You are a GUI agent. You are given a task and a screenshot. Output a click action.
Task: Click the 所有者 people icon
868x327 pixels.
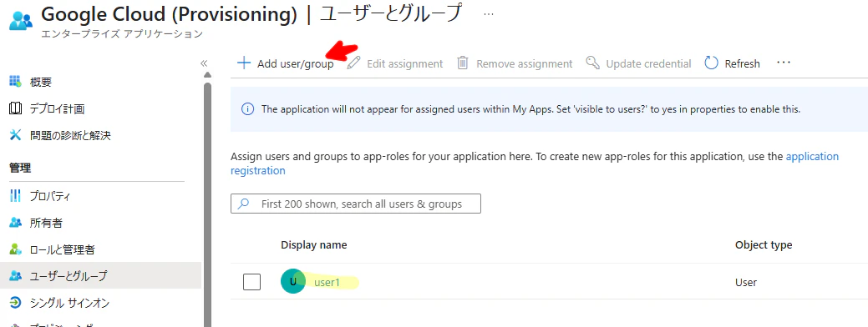tap(16, 223)
